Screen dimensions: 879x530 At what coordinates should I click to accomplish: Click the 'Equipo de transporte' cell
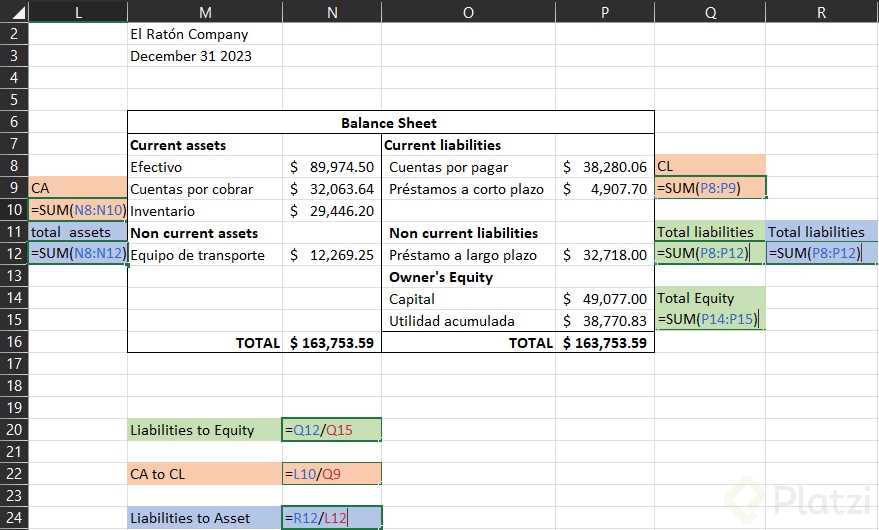pyautogui.click(x=205, y=255)
